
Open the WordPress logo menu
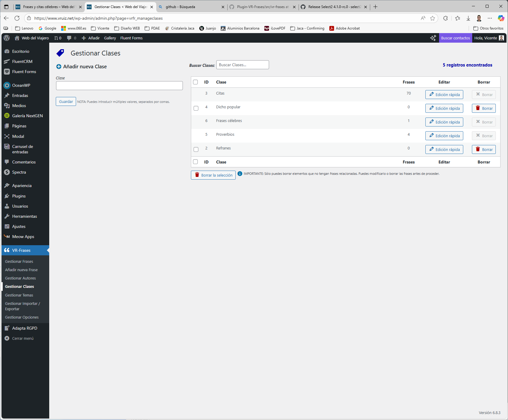6,38
